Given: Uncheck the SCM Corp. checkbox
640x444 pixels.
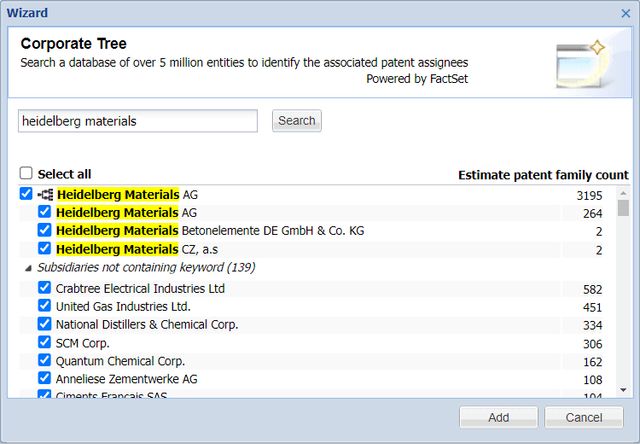Looking at the screenshot, I should pyautogui.click(x=44, y=342).
